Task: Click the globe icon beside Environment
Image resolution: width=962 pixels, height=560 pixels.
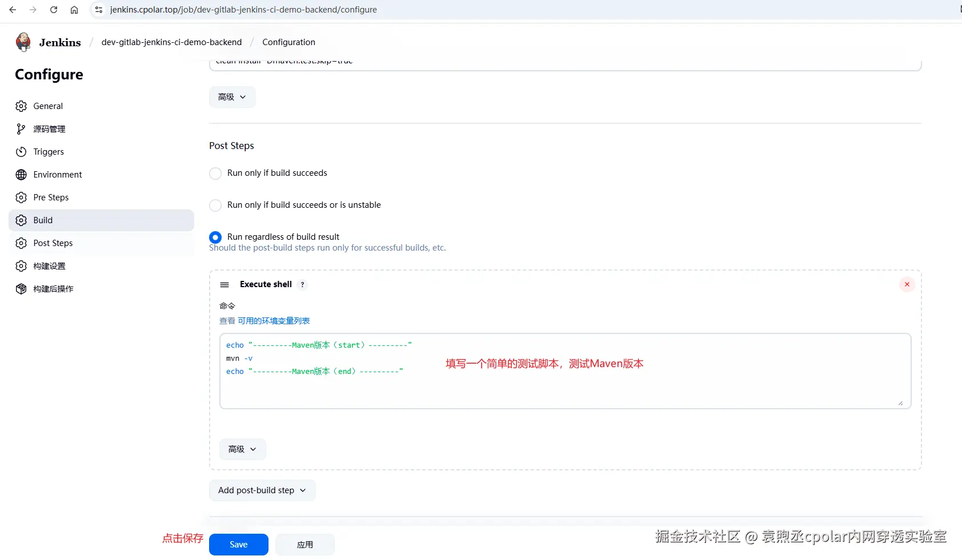Action: (x=21, y=175)
